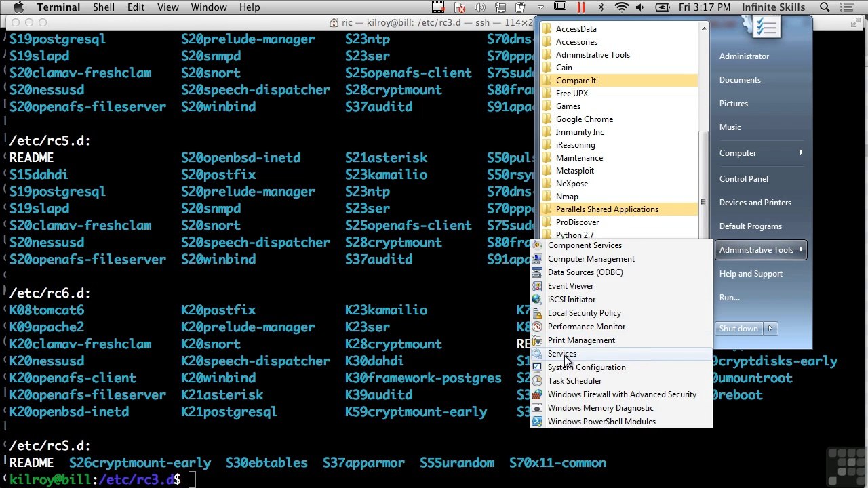The image size is (868, 488).
Task: Open the Administrator user folder link
Action: click(x=744, y=56)
